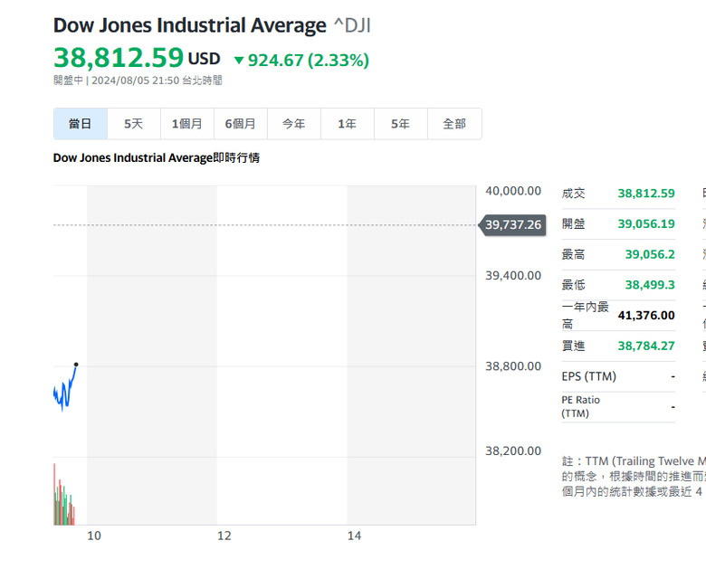This screenshot has height=588, width=706.
Task: Select the 當日 intraday range tab
Action: coord(81,124)
